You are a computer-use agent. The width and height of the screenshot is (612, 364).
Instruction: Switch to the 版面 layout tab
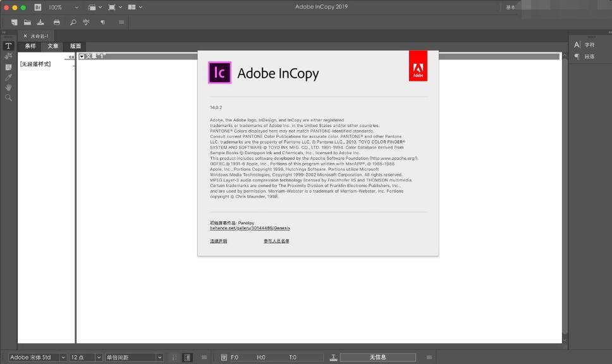(76, 46)
